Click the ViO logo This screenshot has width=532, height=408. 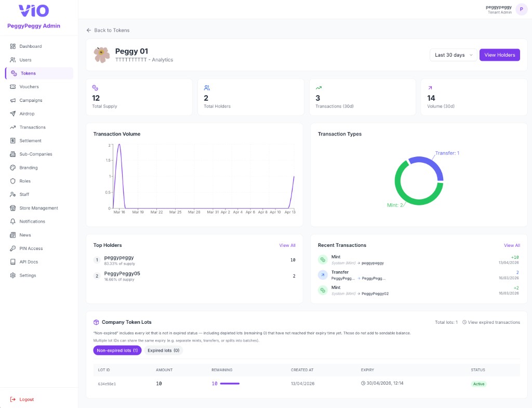[34, 11]
